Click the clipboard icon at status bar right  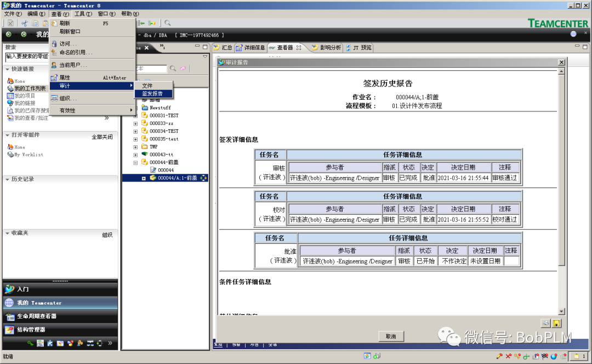pyautogui.click(x=577, y=356)
